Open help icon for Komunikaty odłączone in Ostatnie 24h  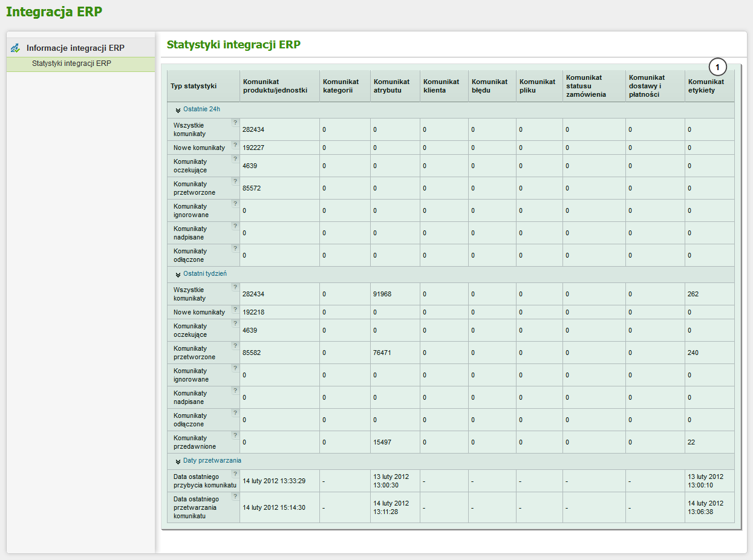[235, 248]
